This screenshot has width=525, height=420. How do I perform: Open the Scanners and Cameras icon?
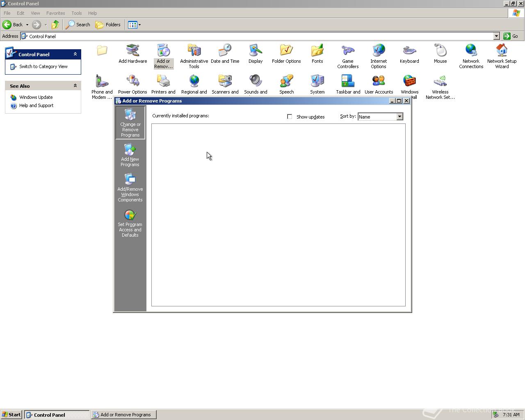(225, 84)
